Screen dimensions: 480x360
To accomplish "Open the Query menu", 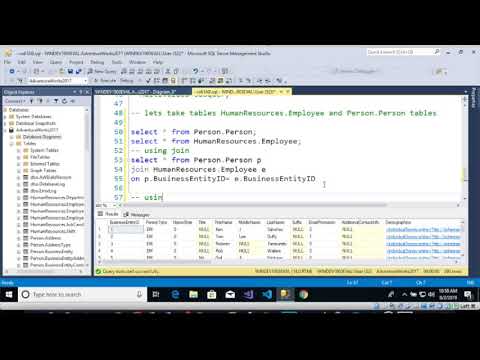I will [56, 62].
